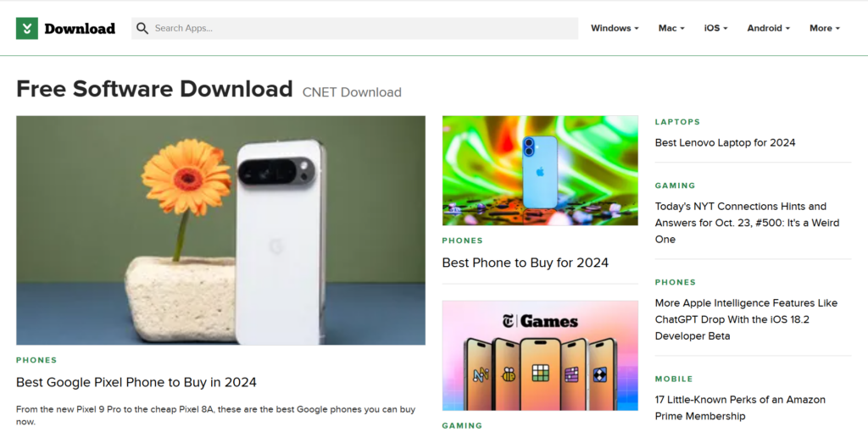The width and height of the screenshot is (868, 432).
Task: Open the Google Pixel phone image
Action: point(221,230)
